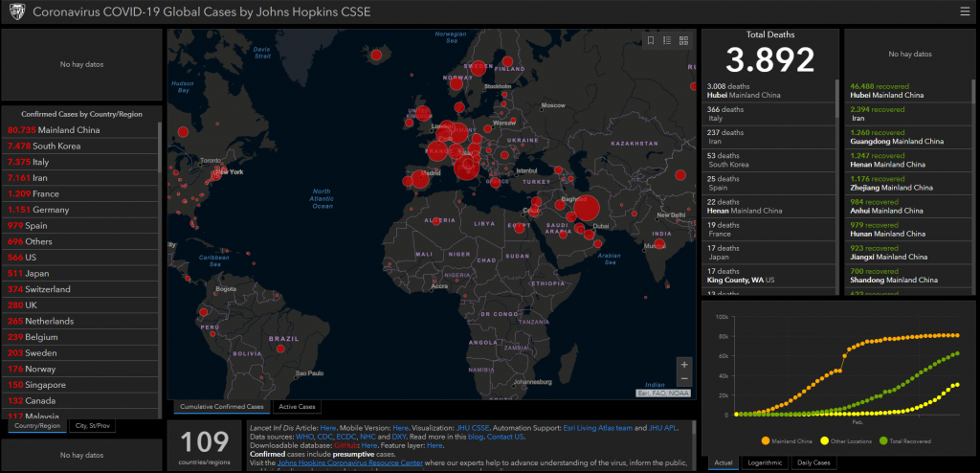Select 374 Switzerland row
Screen dimensions: 980x473
[x=81, y=289]
